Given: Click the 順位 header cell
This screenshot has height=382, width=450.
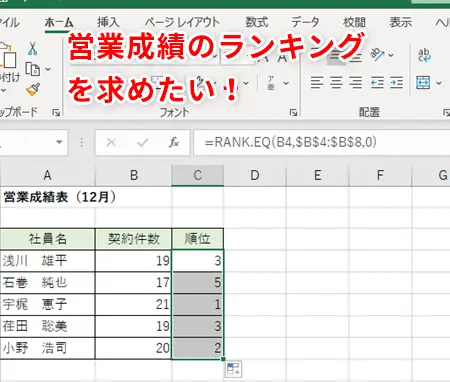Looking at the screenshot, I should [198, 239].
